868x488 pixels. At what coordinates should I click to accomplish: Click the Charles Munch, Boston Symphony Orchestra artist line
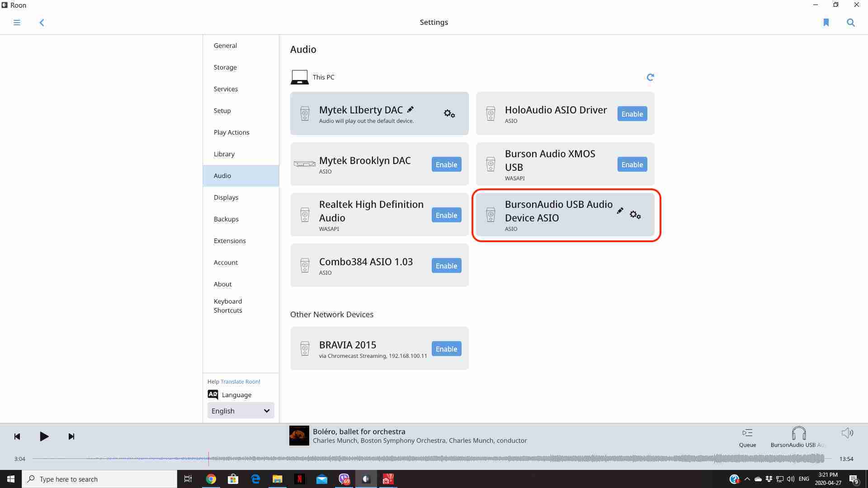click(420, 441)
